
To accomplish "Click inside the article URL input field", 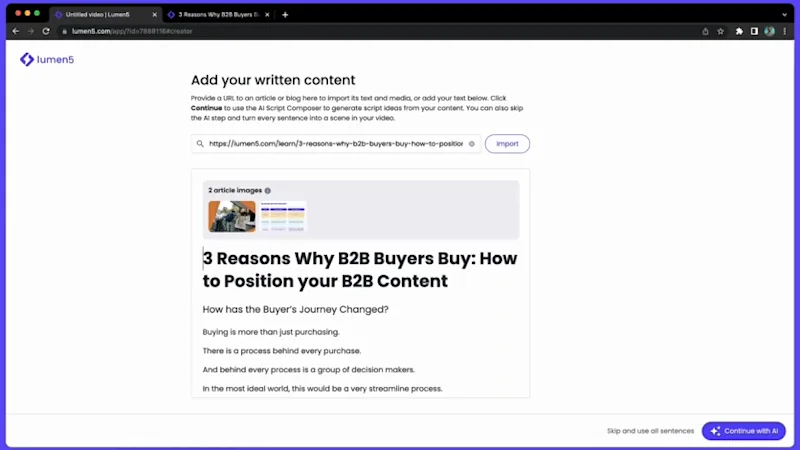I will [x=336, y=144].
